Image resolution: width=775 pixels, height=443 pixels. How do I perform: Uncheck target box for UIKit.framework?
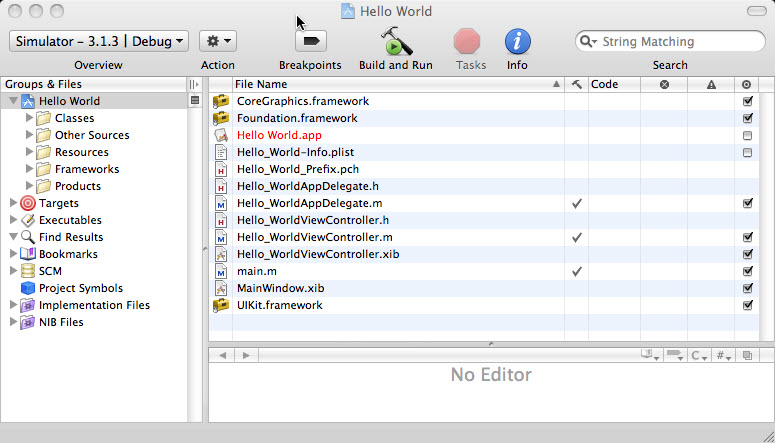747,305
